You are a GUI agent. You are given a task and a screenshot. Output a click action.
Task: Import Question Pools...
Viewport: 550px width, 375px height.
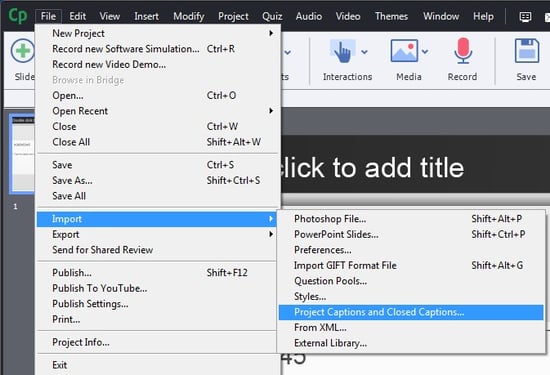pyautogui.click(x=411, y=281)
